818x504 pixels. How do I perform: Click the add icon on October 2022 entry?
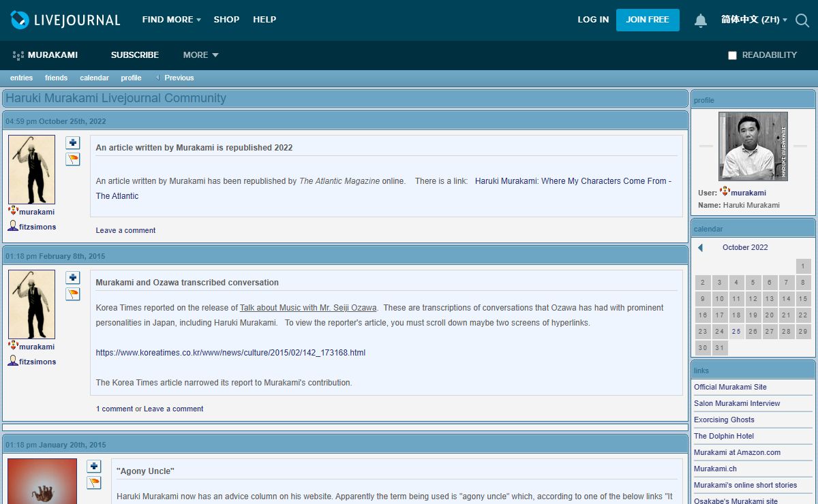click(x=73, y=143)
